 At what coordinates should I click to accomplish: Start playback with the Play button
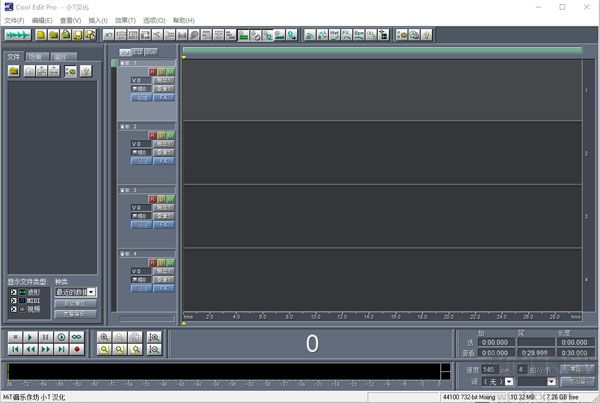click(30, 337)
